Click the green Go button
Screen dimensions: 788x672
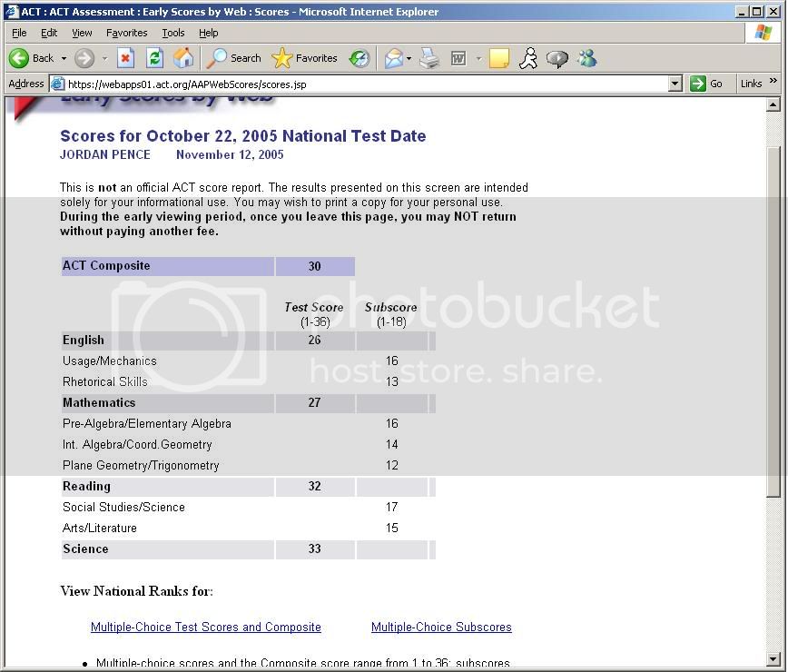point(706,84)
